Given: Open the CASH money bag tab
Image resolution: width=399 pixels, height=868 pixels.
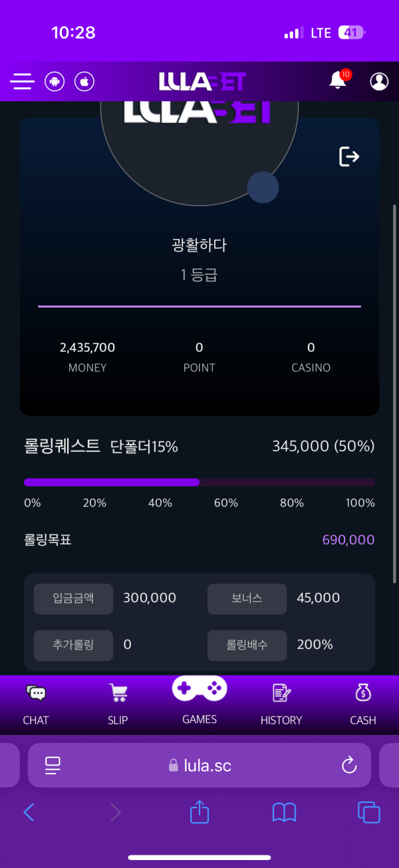Looking at the screenshot, I should pos(363,705).
